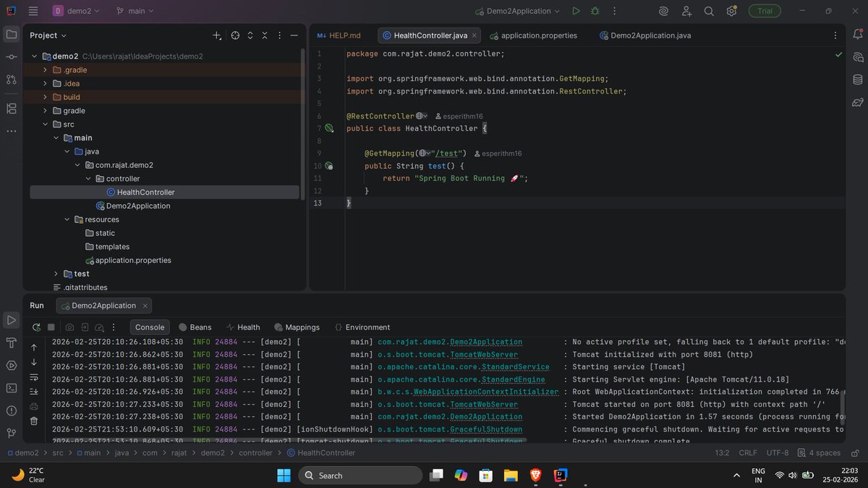Toggle the Project tool window sidebar button
Image resolution: width=868 pixels, height=488 pixels.
click(x=12, y=34)
